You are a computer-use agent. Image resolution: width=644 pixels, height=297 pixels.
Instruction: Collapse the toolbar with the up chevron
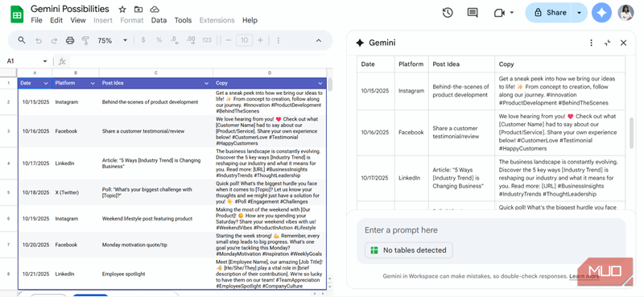318,40
